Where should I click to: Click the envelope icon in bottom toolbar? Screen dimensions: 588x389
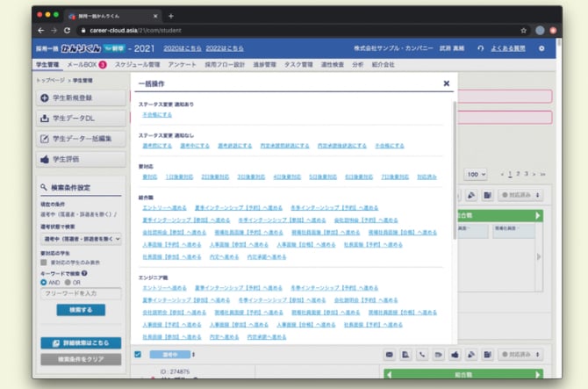click(389, 354)
